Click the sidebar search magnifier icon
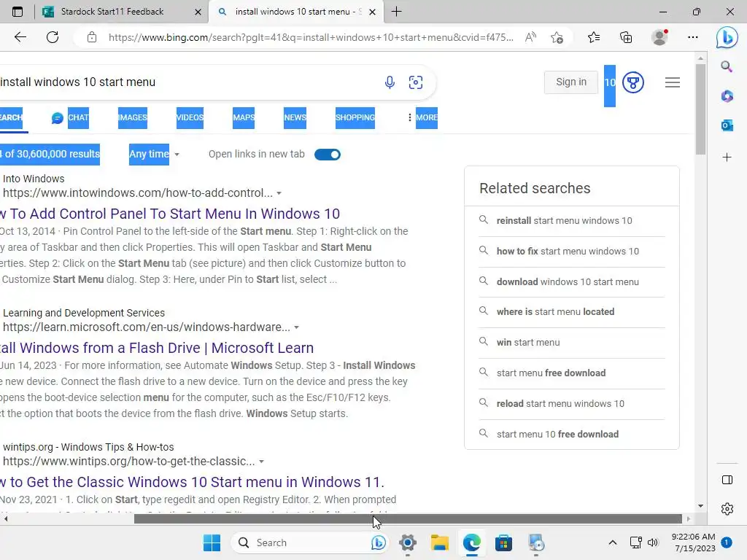The image size is (747, 560). pos(727,66)
